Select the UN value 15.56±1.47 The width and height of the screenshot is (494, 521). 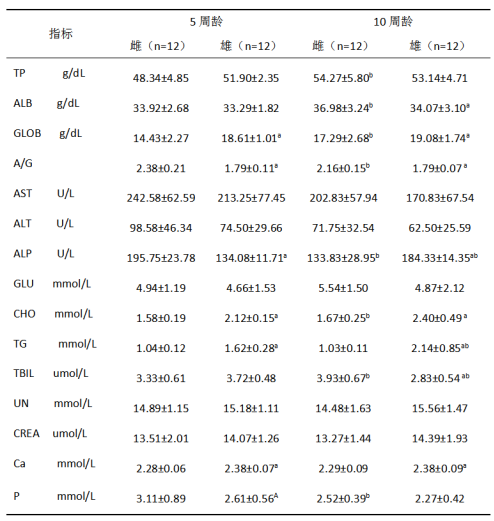[439, 408]
